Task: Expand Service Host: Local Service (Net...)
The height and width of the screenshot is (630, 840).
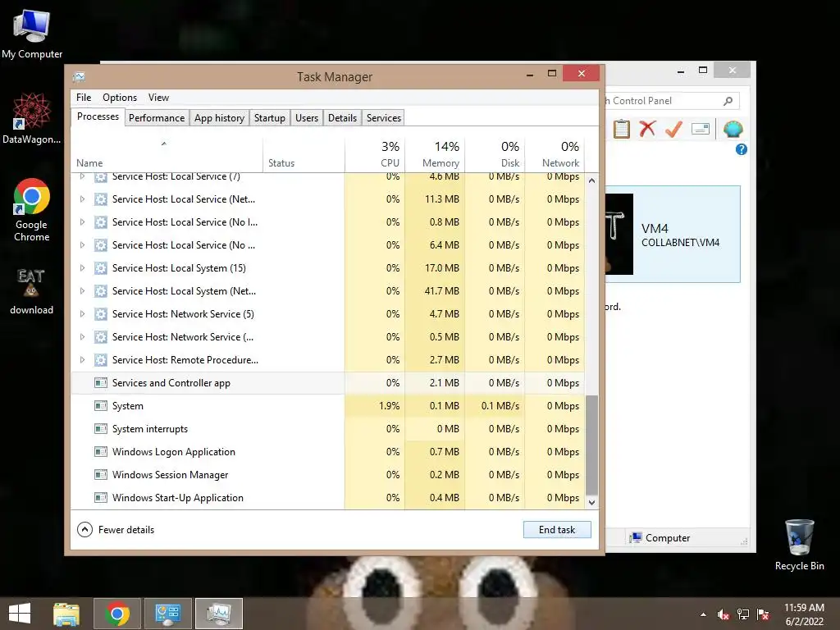Action: [x=82, y=199]
